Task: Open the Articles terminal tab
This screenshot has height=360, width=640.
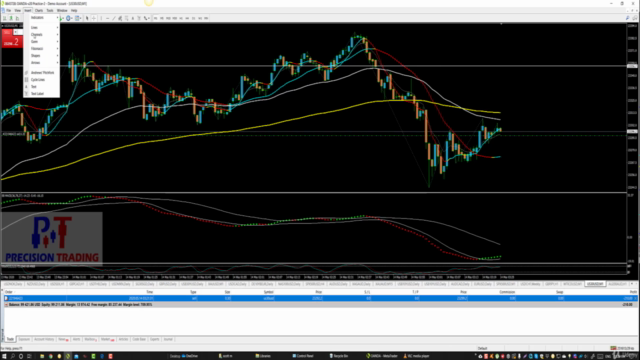Action: (123, 339)
